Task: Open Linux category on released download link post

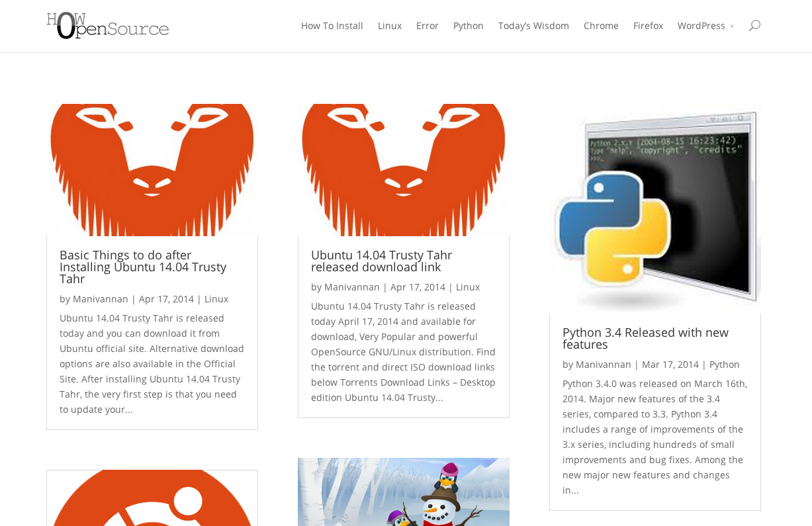Action: click(468, 287)
